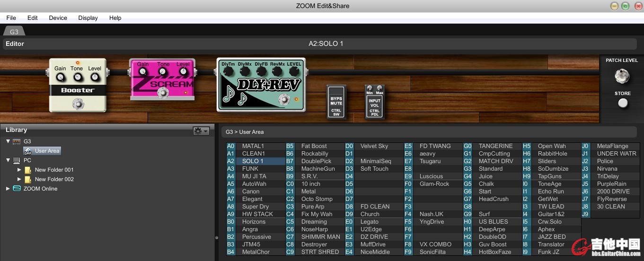This screenshot has width=644, height=261.
Task: Toggle the Booster pedal footswitch
Action: coord(79,104)
